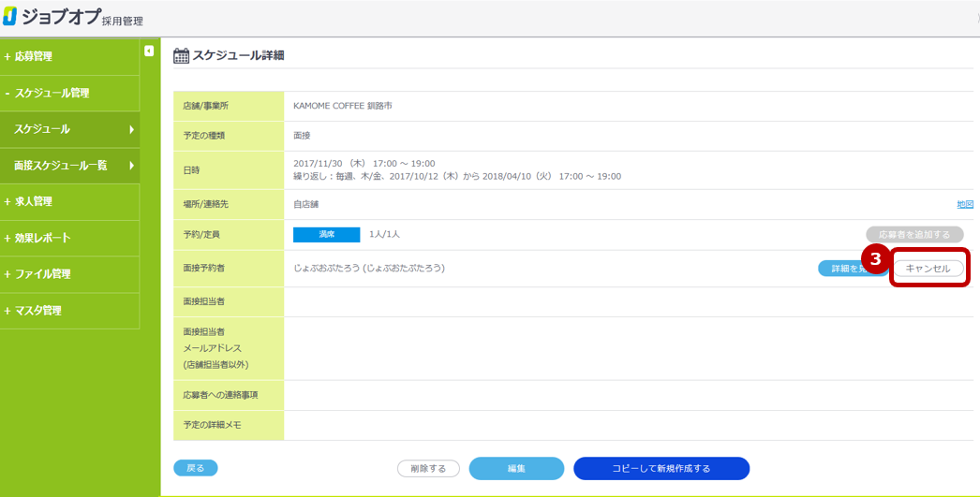The height and width of the screenshot is (497, 980).
Task: Click the blue 満席 status badge
Action: (x=326, y=234)
